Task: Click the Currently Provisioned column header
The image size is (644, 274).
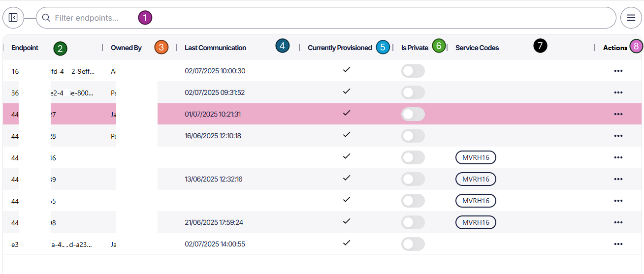Action: click(340, 48)
